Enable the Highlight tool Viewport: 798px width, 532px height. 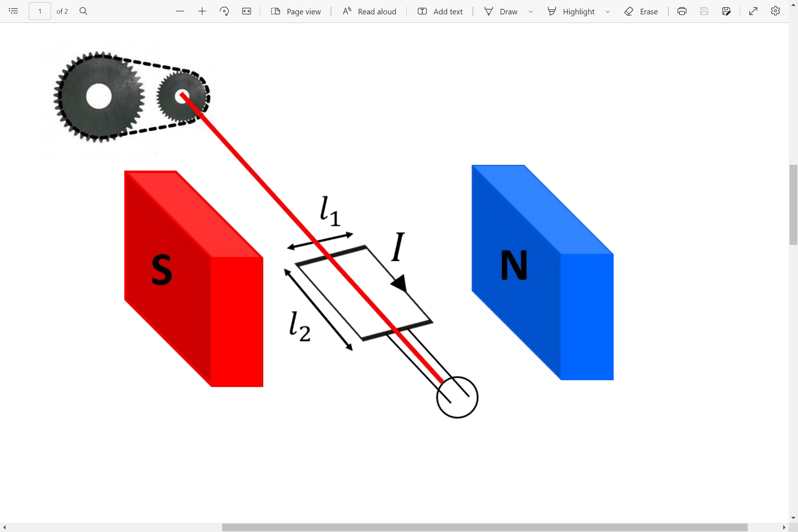(x=571, y=11)
